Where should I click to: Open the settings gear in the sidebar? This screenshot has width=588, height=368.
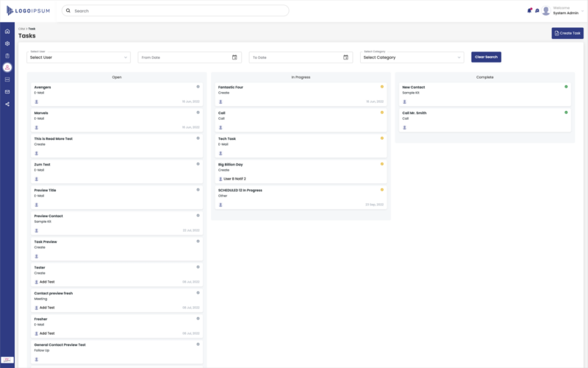point(7,43)
